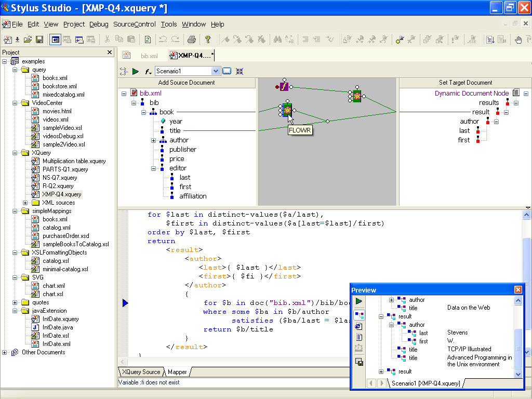Run the current scenario with the play icon

pyautogui.click(x=135, y=71)
